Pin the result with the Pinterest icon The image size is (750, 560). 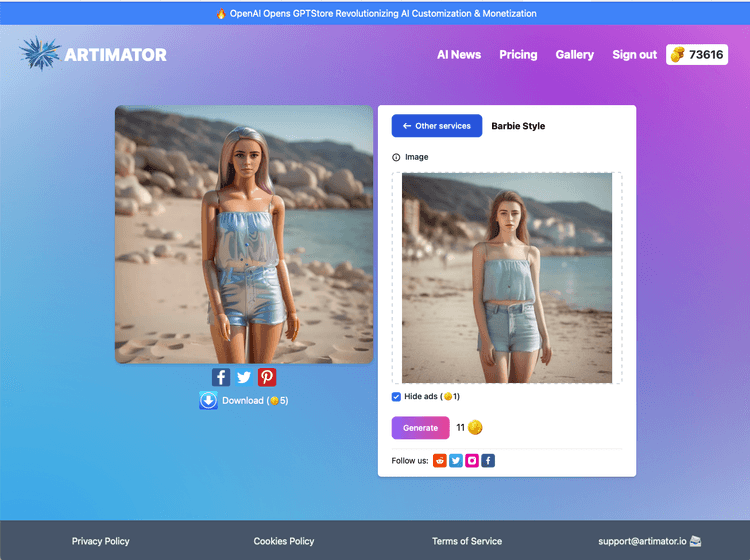tap(267, 377)
